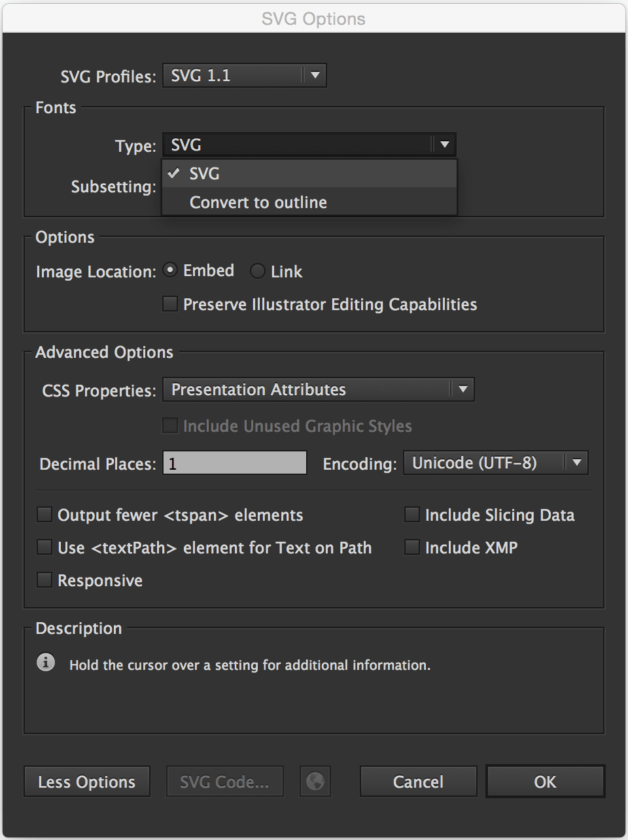Click the Less Options button

tap(87, 782)
